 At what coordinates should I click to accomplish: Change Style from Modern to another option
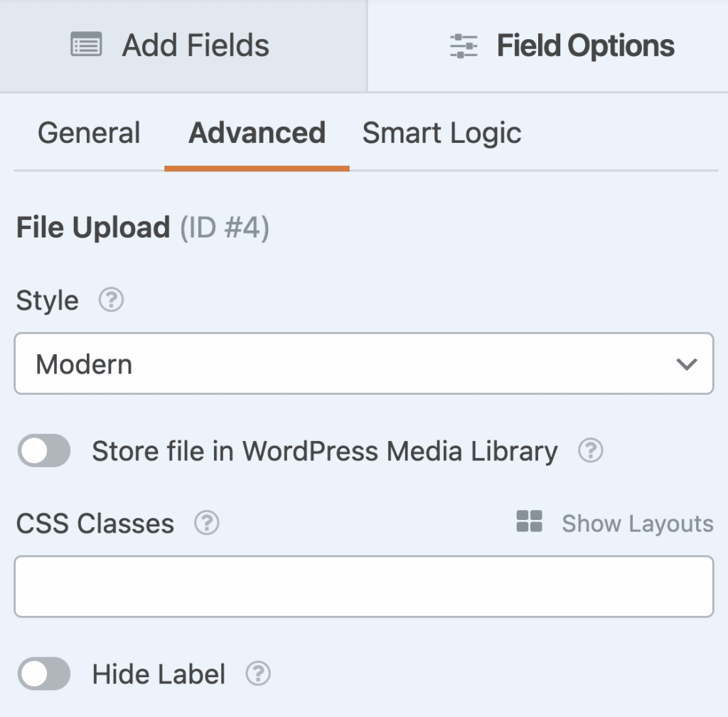363,363
